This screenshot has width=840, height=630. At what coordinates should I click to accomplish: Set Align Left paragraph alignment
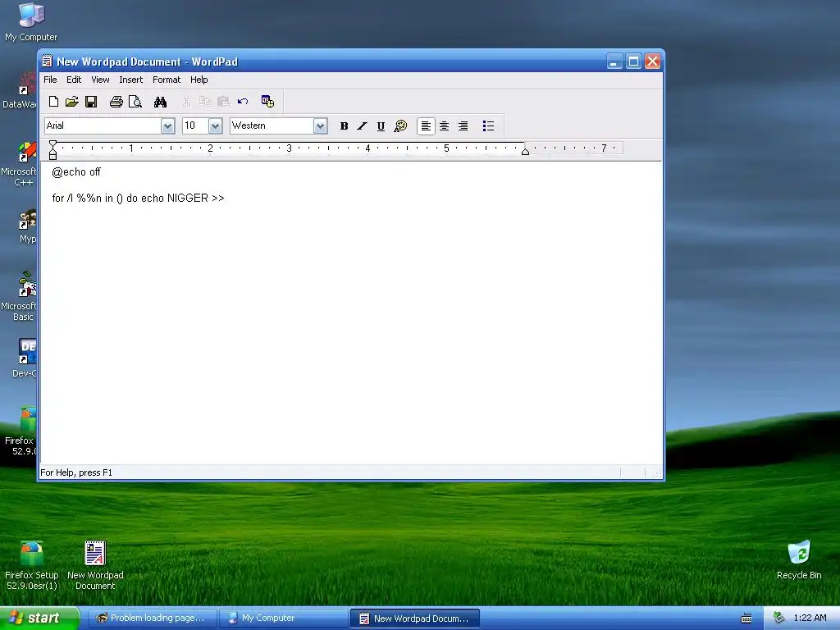coord(426,126)
